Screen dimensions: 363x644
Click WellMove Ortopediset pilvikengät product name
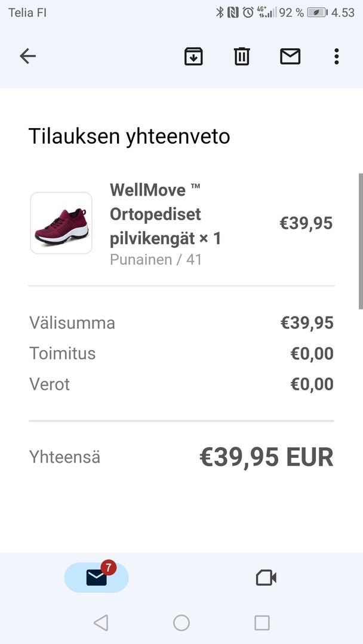[165, 215]
